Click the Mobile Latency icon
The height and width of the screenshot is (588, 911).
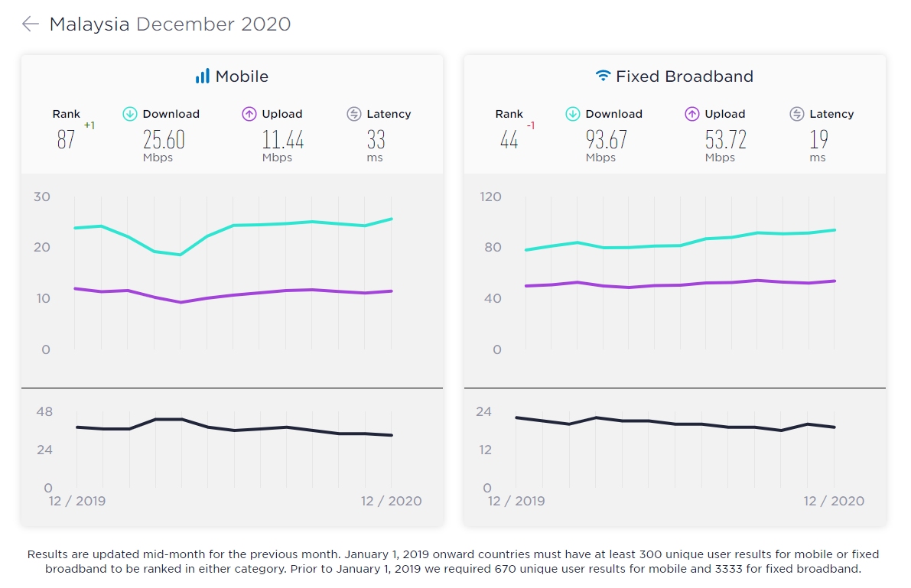tap(353, 114)
